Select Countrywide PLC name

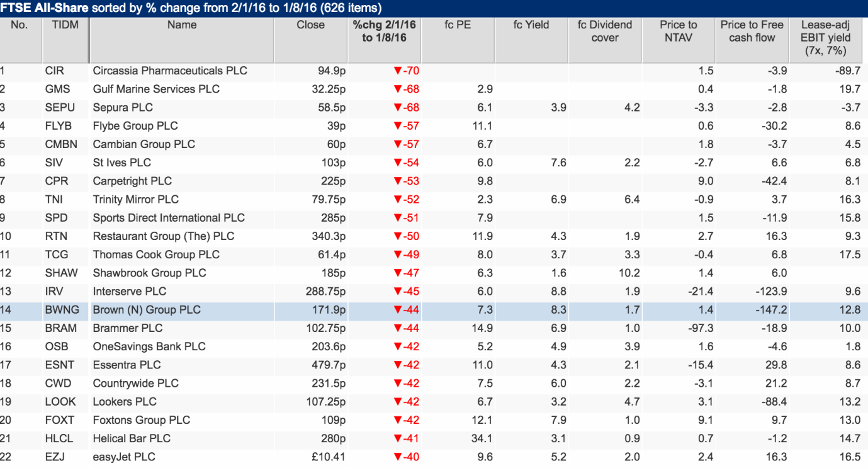pyautogui.click(x=135, y=384)
